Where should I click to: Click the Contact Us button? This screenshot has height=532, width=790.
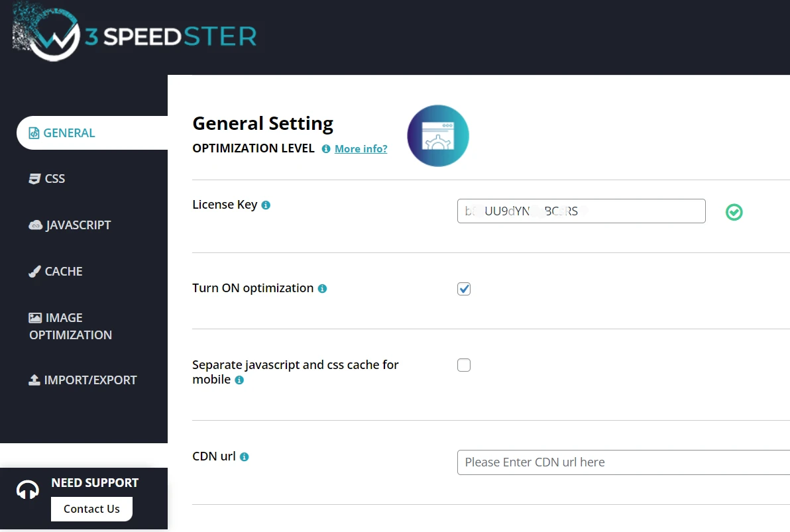[91, 509]
